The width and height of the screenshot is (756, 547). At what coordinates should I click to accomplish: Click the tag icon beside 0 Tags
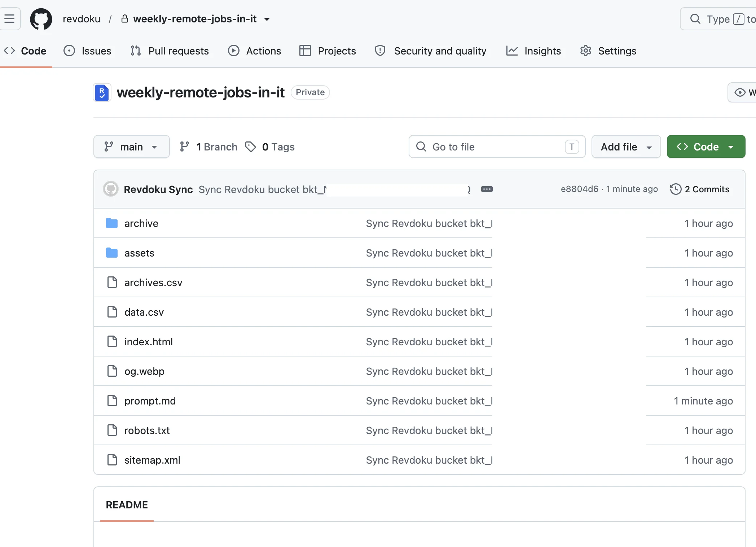click(x=250, y=147)
